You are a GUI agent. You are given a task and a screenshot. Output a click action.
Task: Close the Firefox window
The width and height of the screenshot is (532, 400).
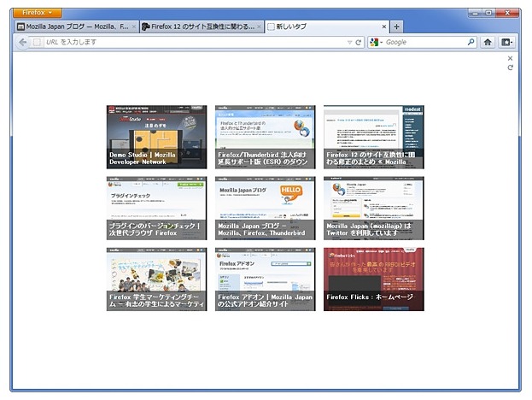[x=507, y=13]
